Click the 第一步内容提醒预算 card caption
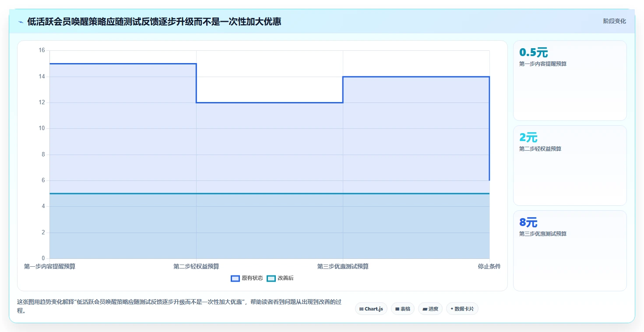Image resolution: width=644 pixels, height=332 pixels. [x=543, y=64]
